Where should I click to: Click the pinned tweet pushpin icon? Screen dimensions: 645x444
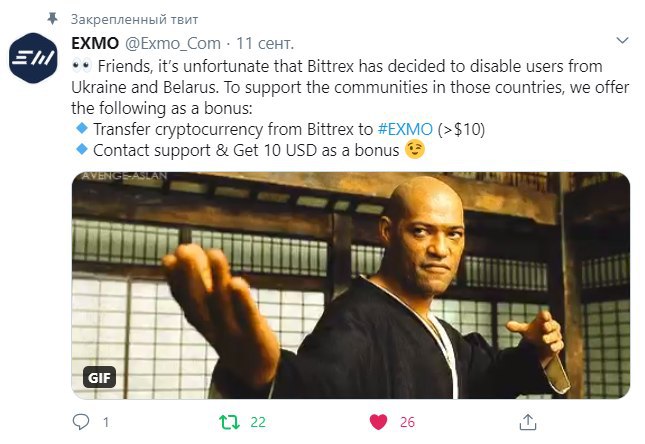[52, 19]
